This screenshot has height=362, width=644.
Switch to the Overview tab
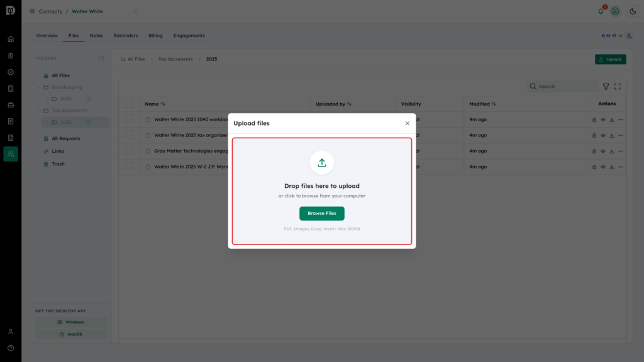(x=47, y=36)
